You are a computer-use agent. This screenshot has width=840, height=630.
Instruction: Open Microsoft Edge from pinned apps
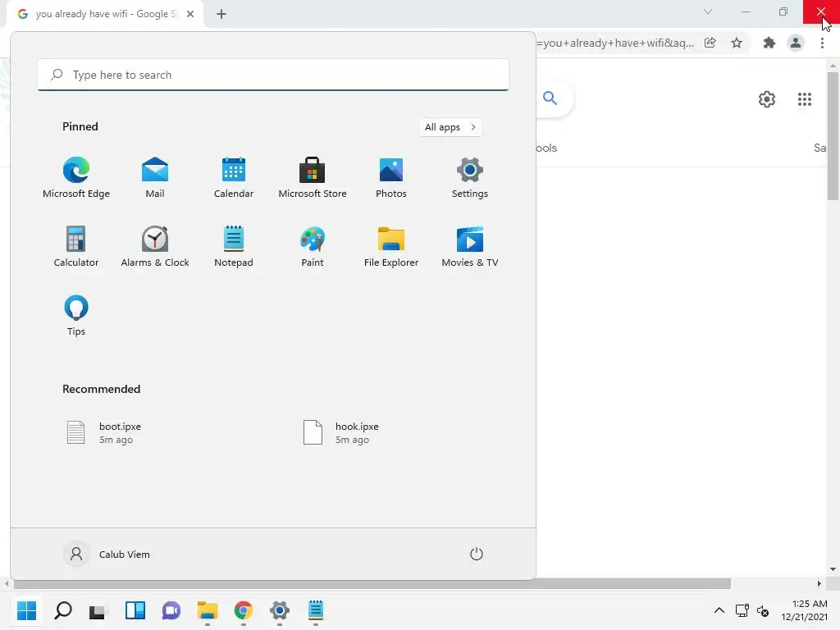pos(76,178)
